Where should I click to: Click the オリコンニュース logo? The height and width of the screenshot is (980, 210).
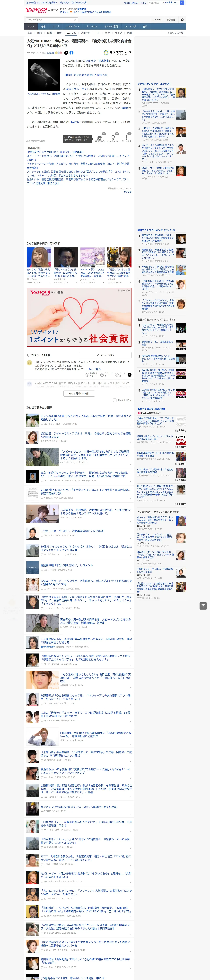click(x=117, y=53)
